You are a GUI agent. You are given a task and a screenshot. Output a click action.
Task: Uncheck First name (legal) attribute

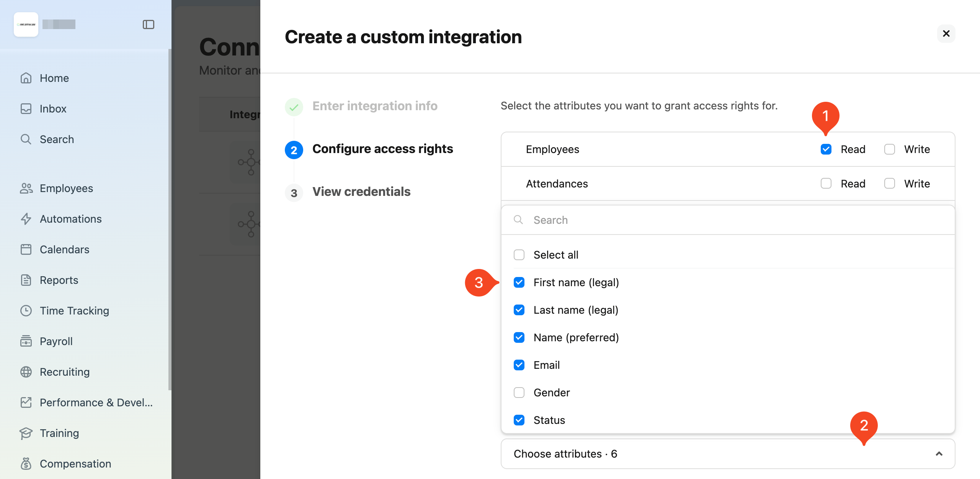519,282
